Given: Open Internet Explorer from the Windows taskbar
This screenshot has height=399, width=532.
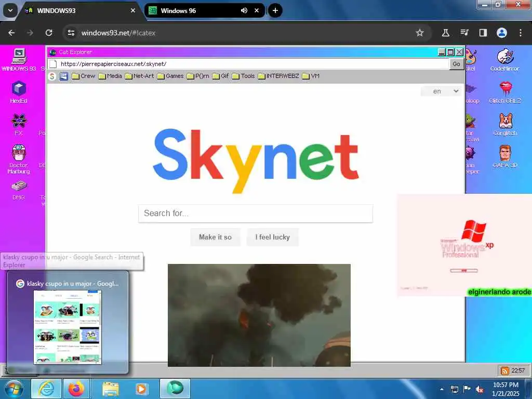Looking at the screenshot, I should tap(46, 389).
